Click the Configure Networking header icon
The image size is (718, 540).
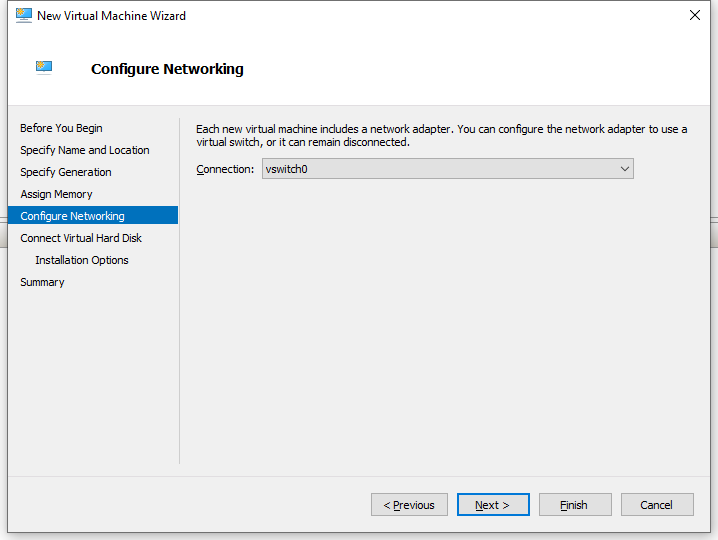coord(44,68)
